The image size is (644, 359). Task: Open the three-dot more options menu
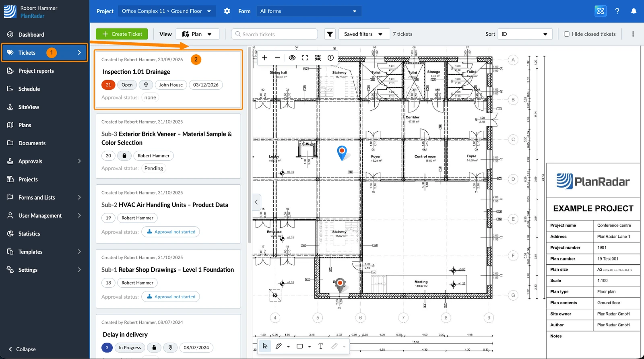tap(633, 34)
